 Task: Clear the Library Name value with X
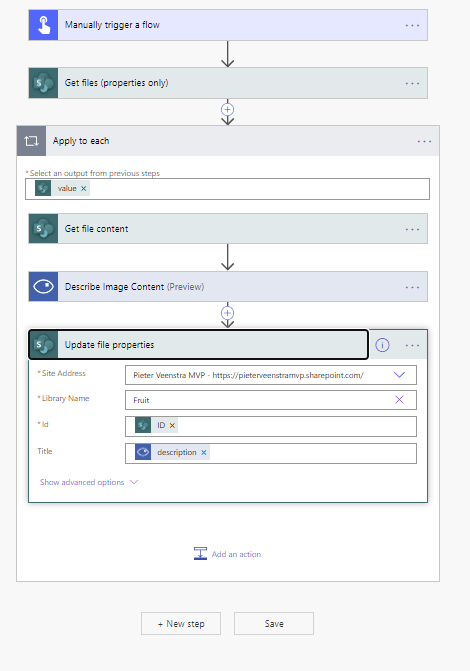click(399, 400)
